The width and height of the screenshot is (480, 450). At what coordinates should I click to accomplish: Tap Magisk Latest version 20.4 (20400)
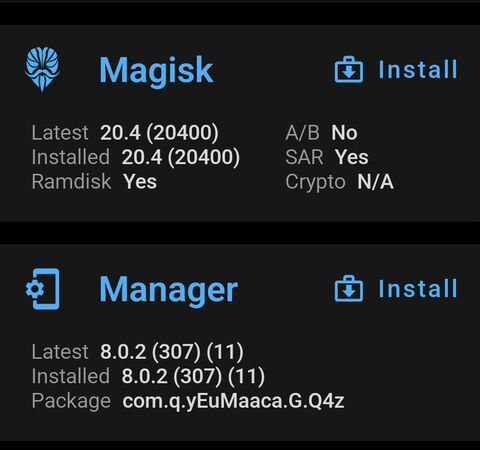pos(159,132)
